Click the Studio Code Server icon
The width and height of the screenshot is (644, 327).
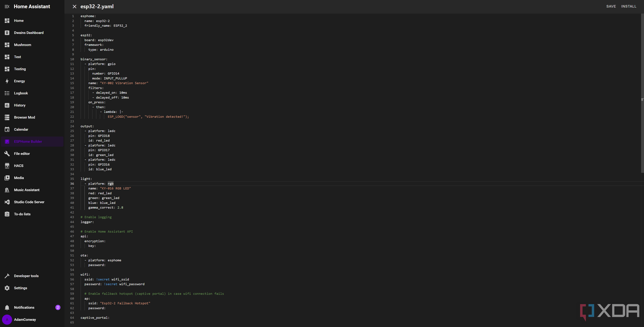coord(7,202)
